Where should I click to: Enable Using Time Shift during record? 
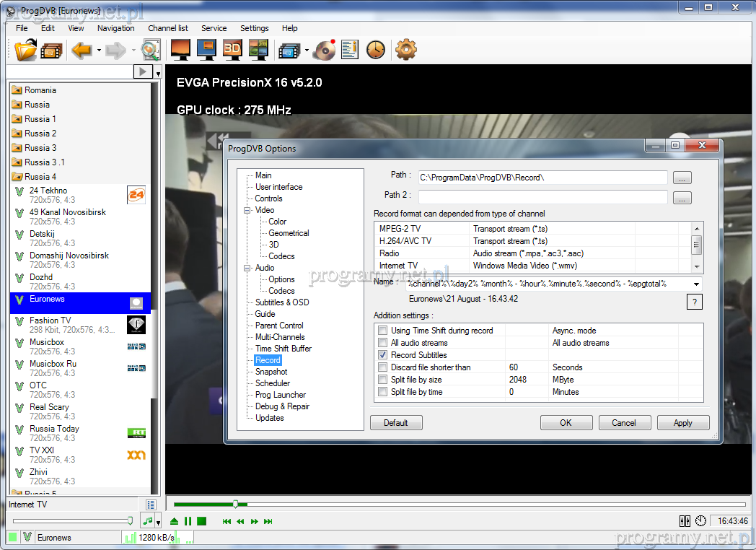click(x=383, y=331)
